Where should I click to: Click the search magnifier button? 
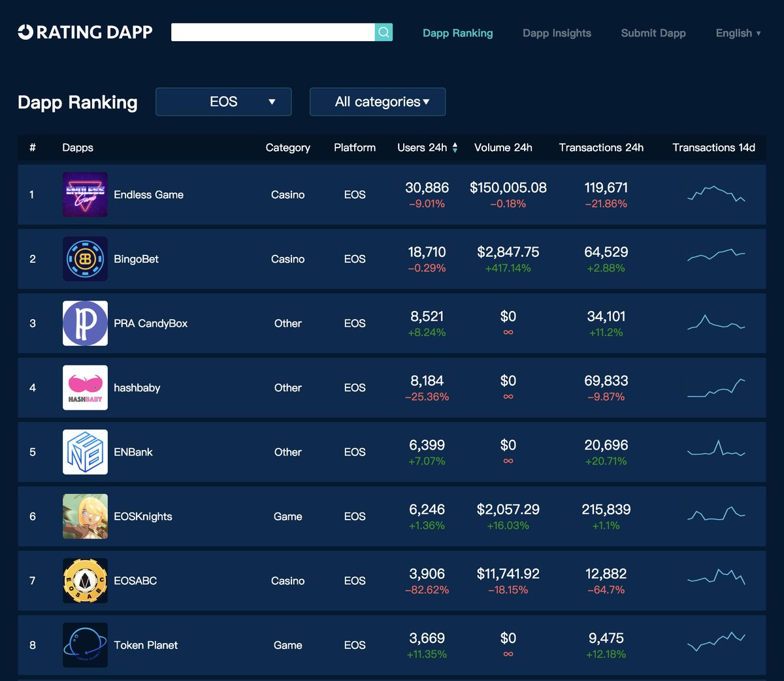pyautogui.click(x=384, y=32)
